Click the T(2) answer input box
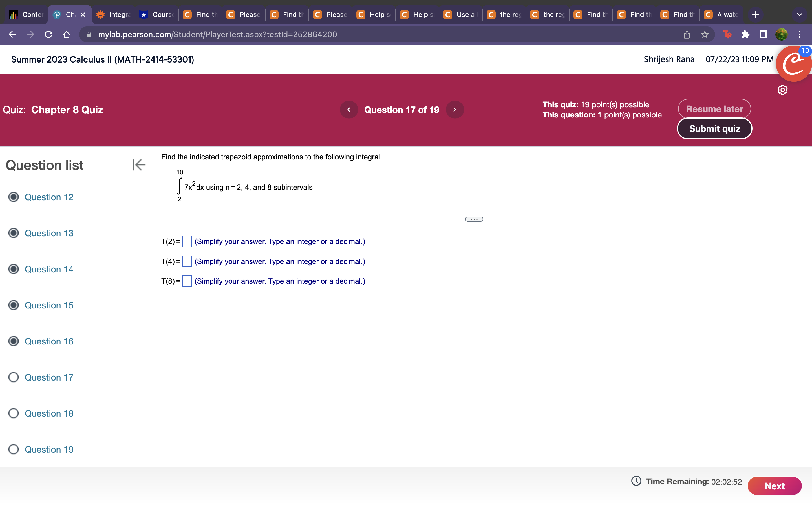 [187, 241]
